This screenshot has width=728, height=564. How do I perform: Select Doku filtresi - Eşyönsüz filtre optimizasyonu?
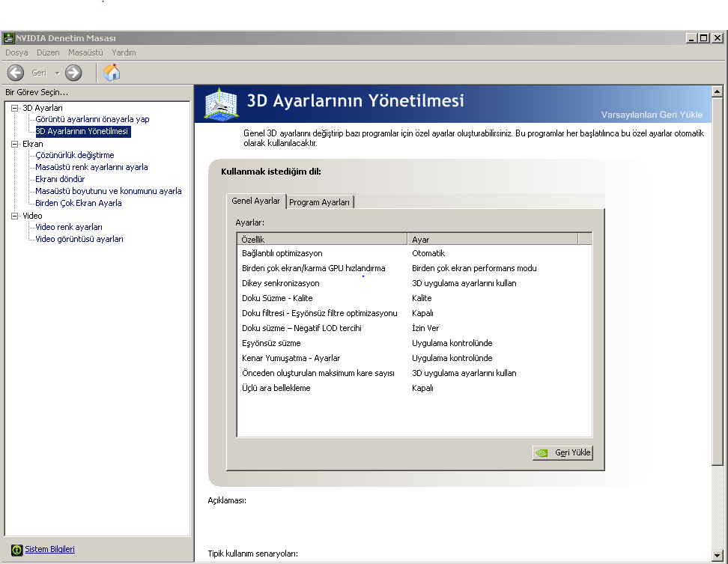414,313
